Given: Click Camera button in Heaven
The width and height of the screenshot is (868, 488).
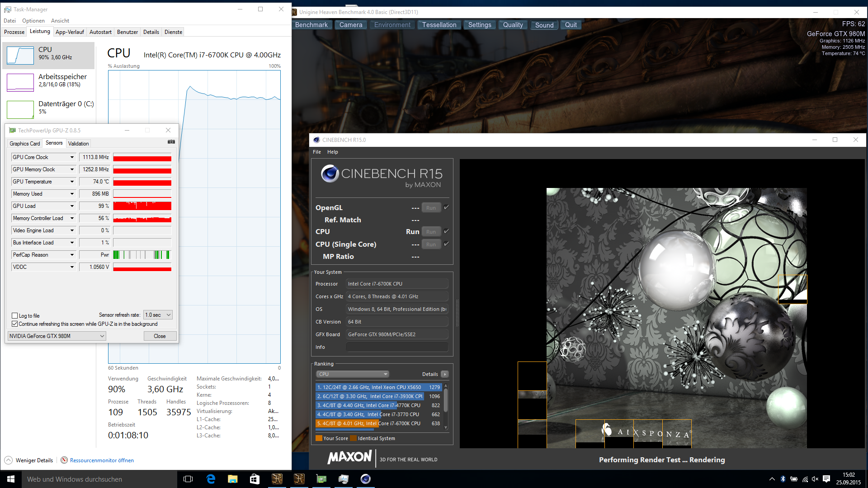Looking at the screenshot, I should 351,25.
